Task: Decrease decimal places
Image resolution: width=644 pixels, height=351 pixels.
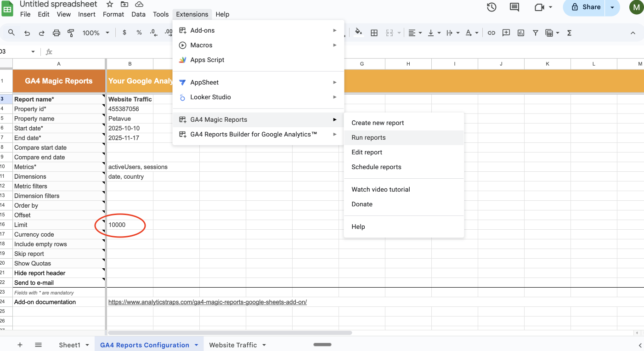Action: click(153, 33)
